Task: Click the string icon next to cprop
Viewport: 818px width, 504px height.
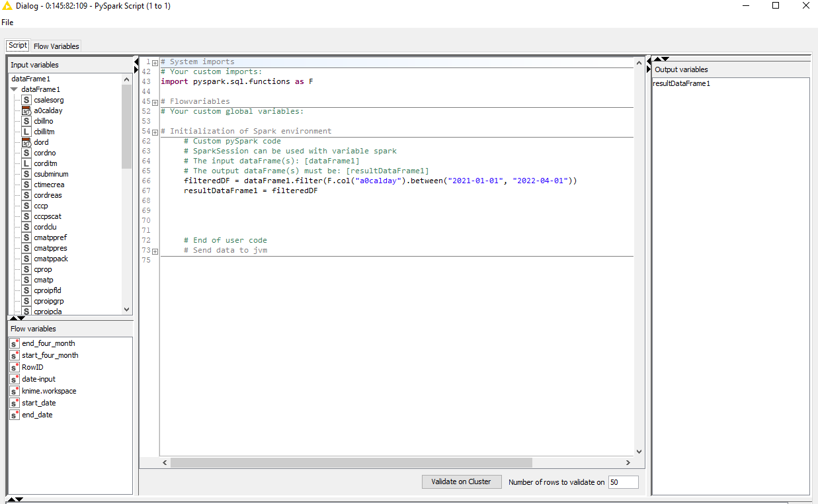Action: click(26, 269)
